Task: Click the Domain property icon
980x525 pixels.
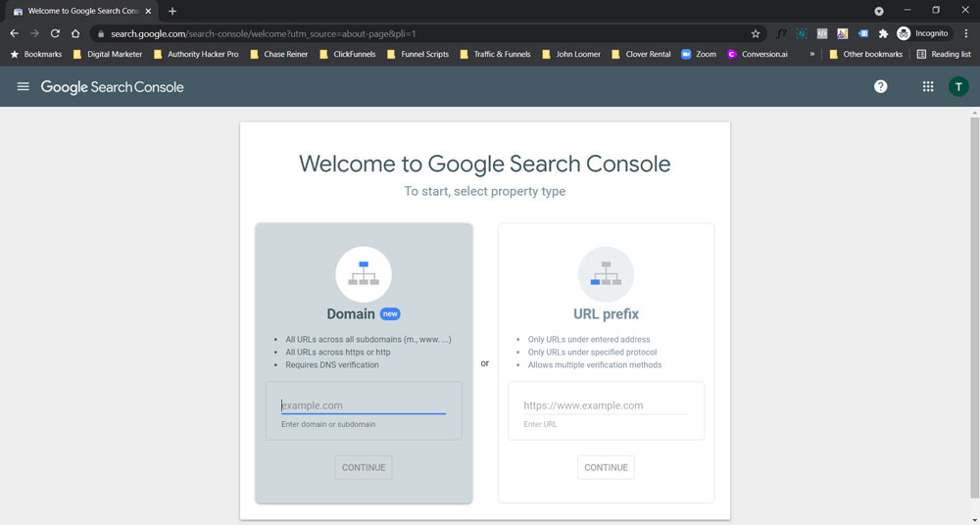Action: (x=364, y=274)
